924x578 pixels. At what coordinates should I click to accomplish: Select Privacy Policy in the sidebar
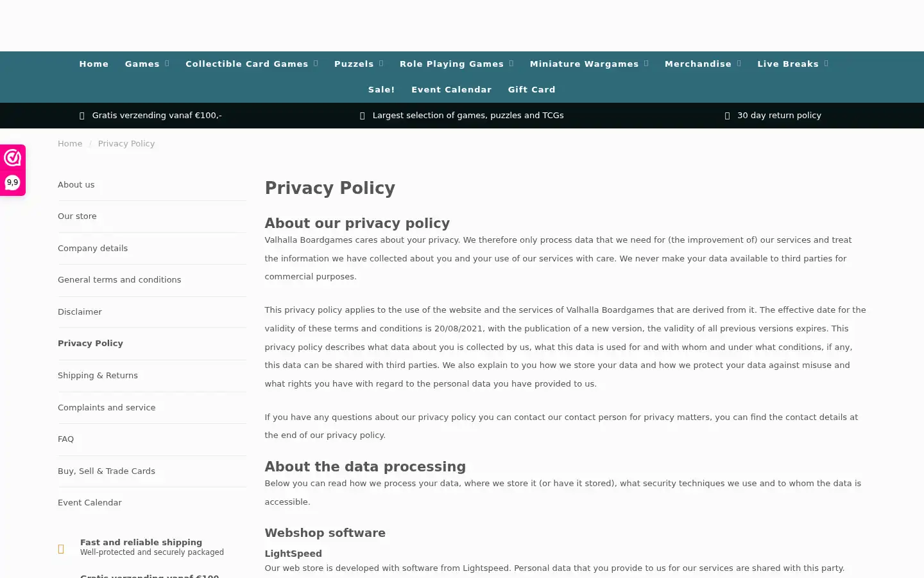[x=90, y=343]
